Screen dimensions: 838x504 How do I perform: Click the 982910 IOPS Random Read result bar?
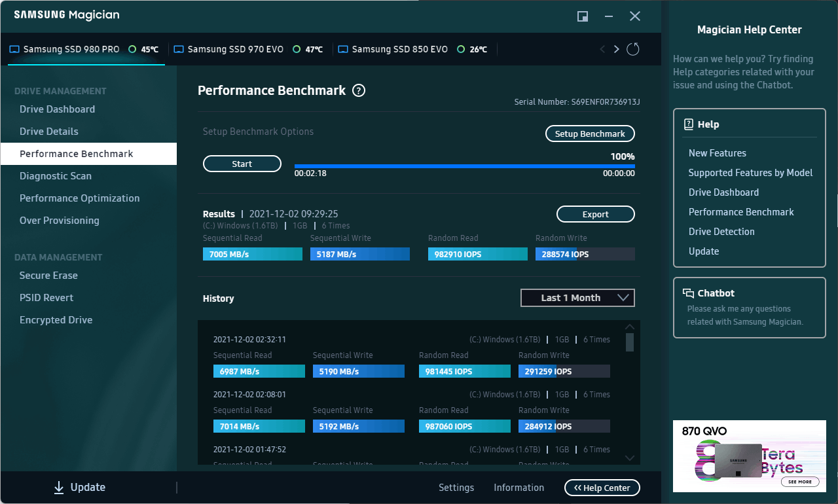click(478, 254)
